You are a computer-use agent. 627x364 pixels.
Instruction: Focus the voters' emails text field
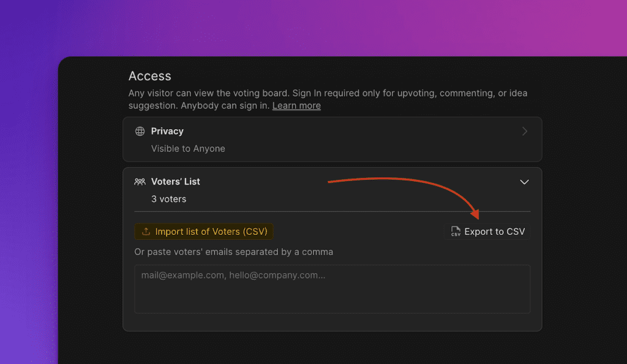coord(332,289)
